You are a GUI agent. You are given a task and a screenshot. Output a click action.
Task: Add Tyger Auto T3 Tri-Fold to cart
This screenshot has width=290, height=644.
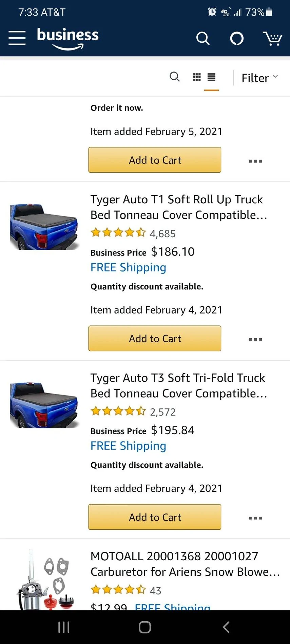pos(155,517)
